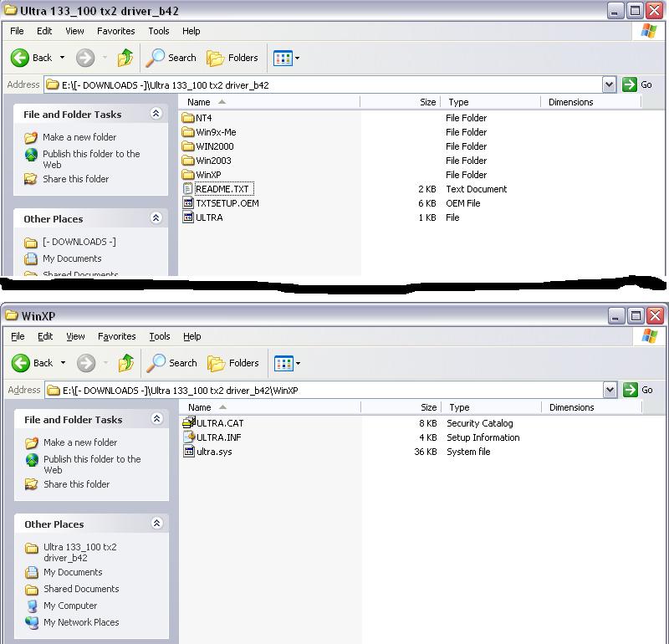Screen dimensions: 669x644
Task: Click Views icon in WinXP window toolbar
Action: click(x=283, y=364)
